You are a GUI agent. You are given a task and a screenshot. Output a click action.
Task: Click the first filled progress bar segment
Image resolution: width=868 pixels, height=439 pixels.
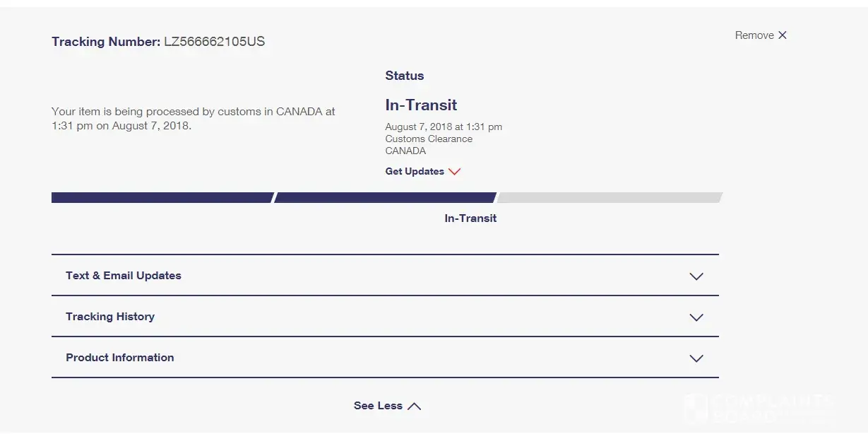click(162, 198)
